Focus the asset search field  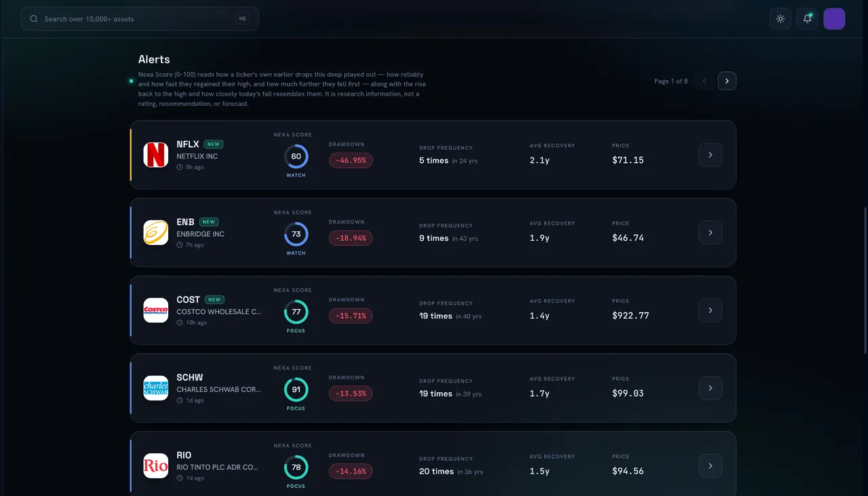(140, 19)
